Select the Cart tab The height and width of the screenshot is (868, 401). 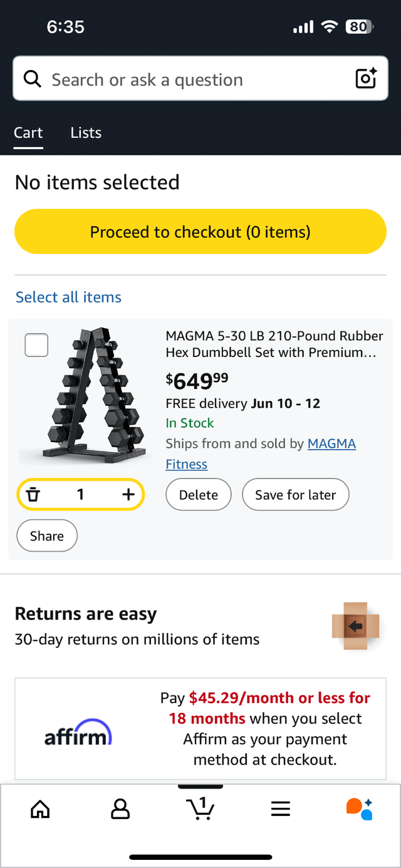tap(28, 133)
